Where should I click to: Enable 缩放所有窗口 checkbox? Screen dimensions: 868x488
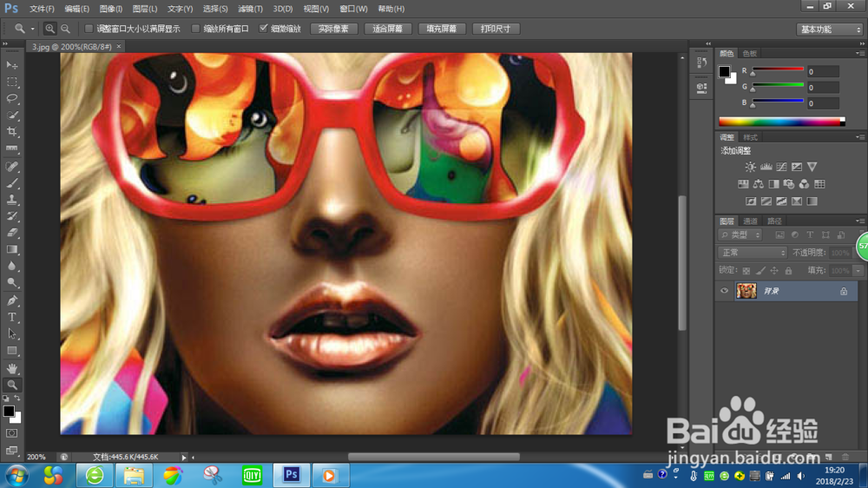pos(195,29)
